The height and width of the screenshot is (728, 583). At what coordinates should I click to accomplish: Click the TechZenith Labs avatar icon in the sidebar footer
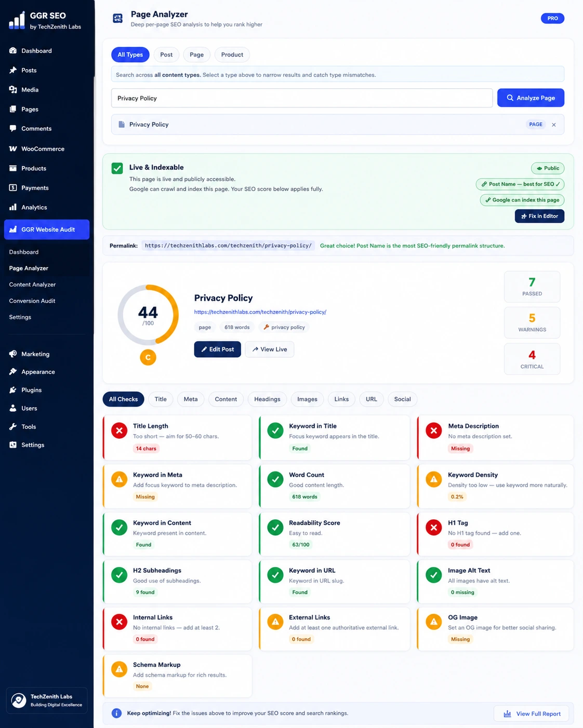click(x=19, y=700)
